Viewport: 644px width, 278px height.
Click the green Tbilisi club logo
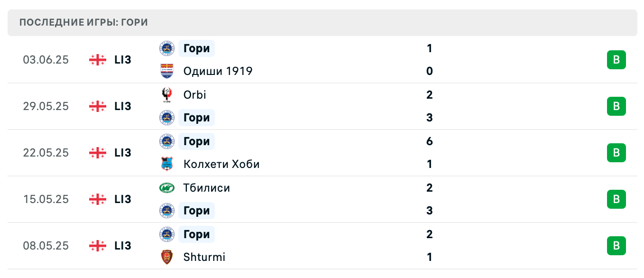click(166, 188)
